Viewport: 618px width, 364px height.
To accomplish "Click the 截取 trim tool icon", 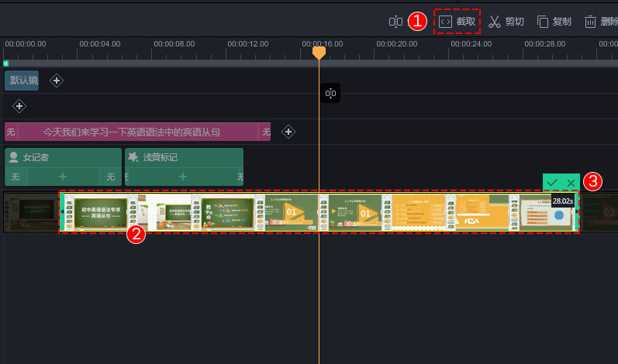I will point(445,22).
